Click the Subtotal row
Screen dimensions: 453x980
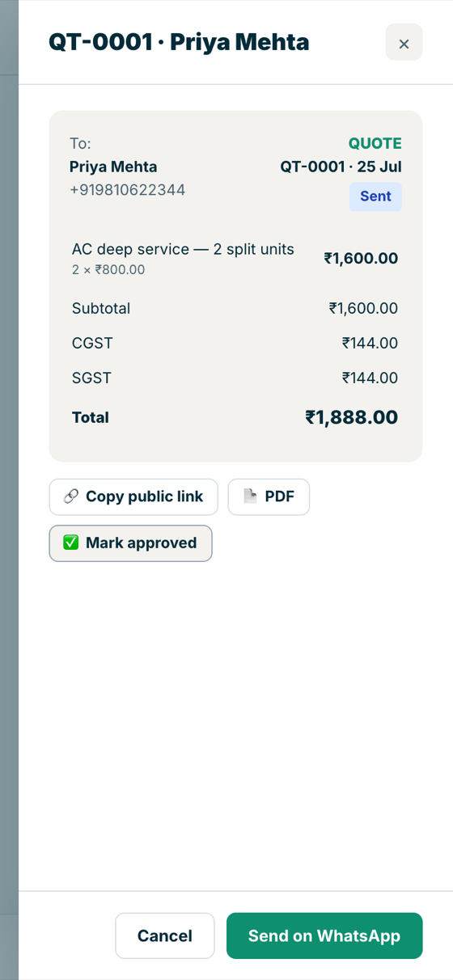tap(235, 308)
